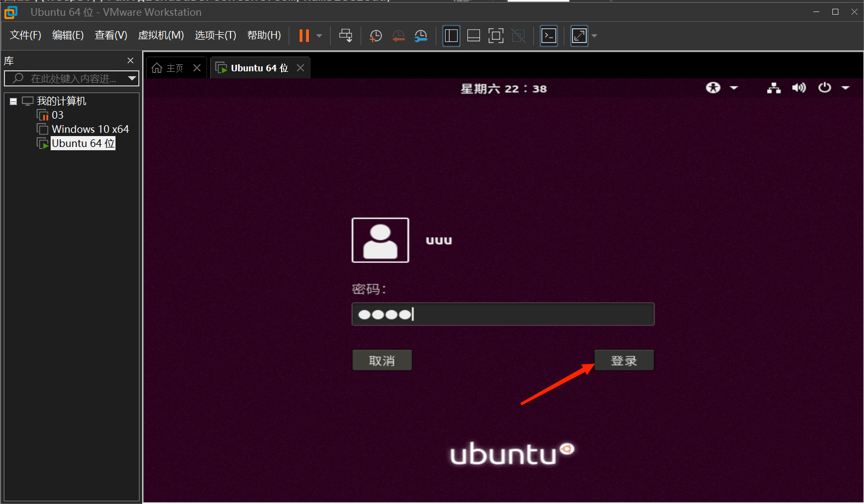This screenshot has width=864, height=504.
Task: Click the uuu username label
Action: pos(439,241)
